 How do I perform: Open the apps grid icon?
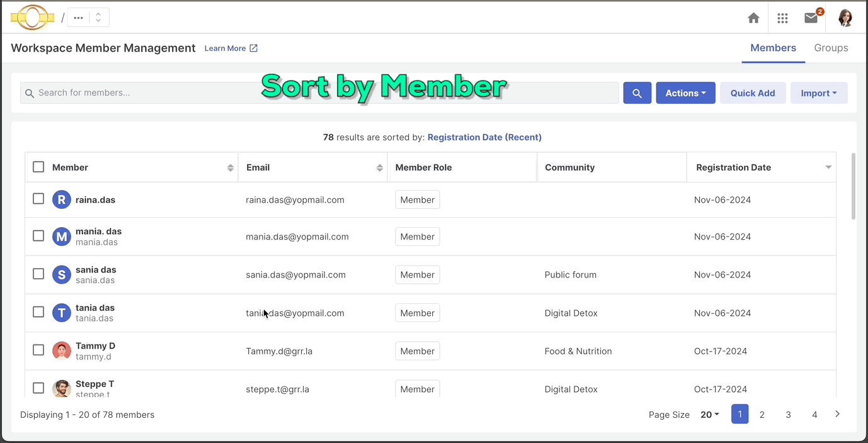point(782,18)
